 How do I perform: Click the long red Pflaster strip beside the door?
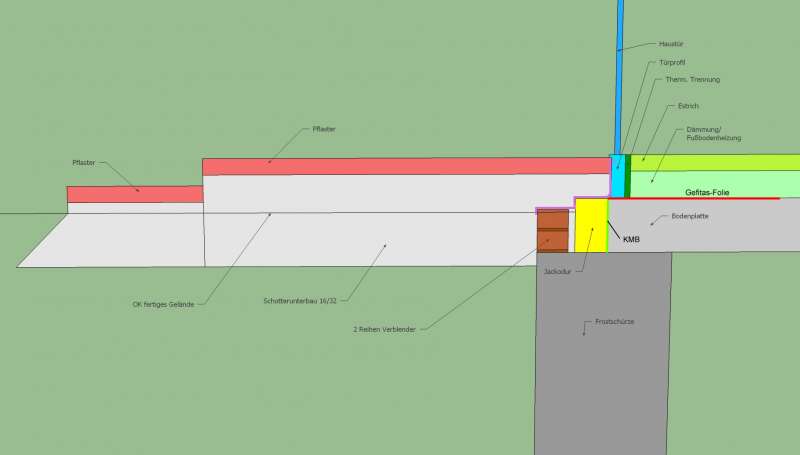400,166
